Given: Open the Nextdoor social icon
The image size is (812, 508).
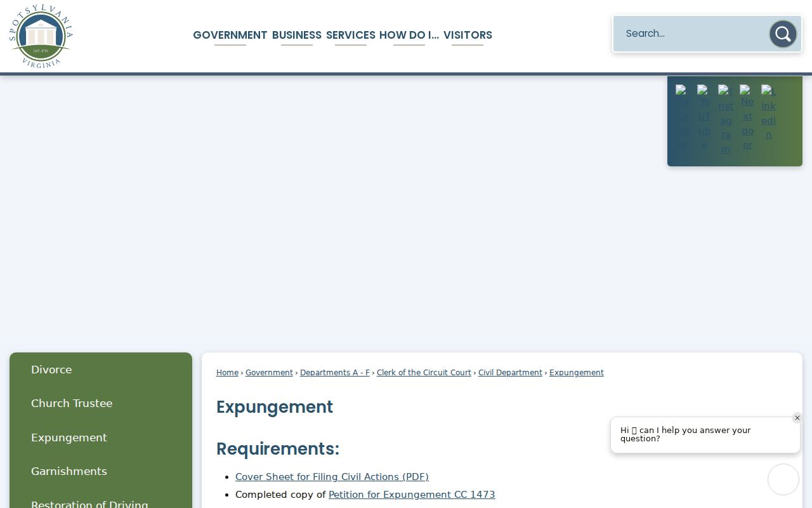Looking at the screenshot, I should 747,117.
